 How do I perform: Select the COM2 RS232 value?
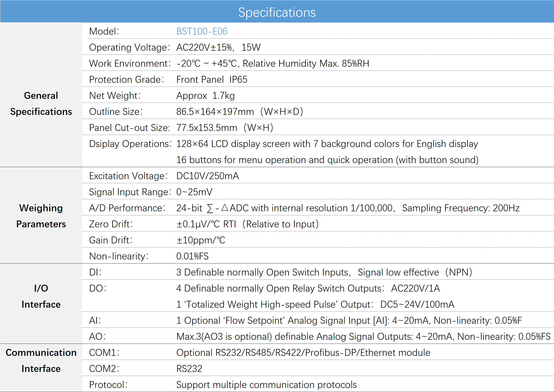[189, 369]
